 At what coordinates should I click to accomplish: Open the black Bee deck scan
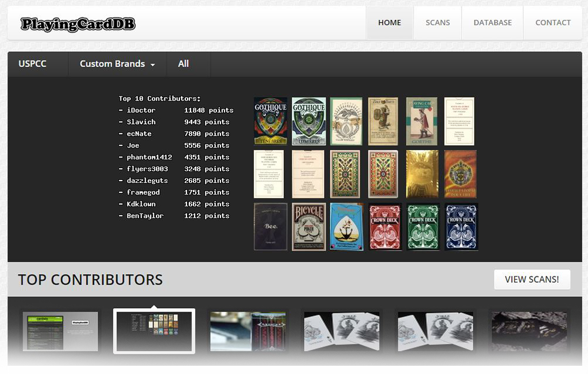click(x=270, y=226)
